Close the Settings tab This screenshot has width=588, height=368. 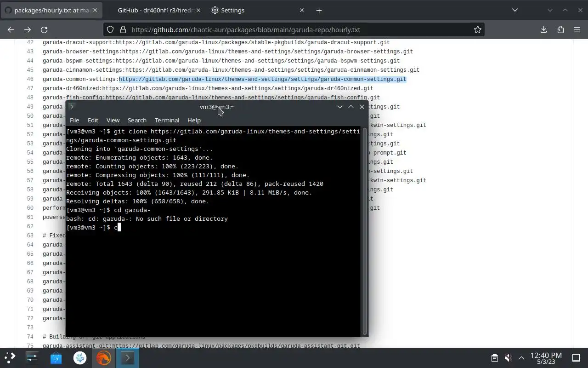[302, 10]
